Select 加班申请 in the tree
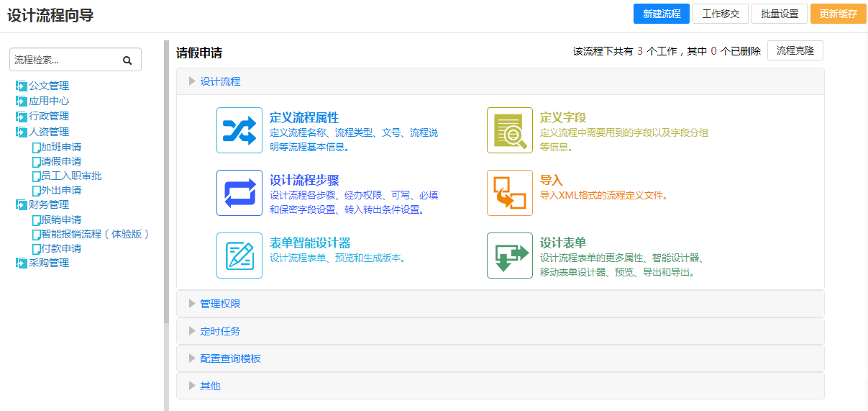 tap(60, 147)
